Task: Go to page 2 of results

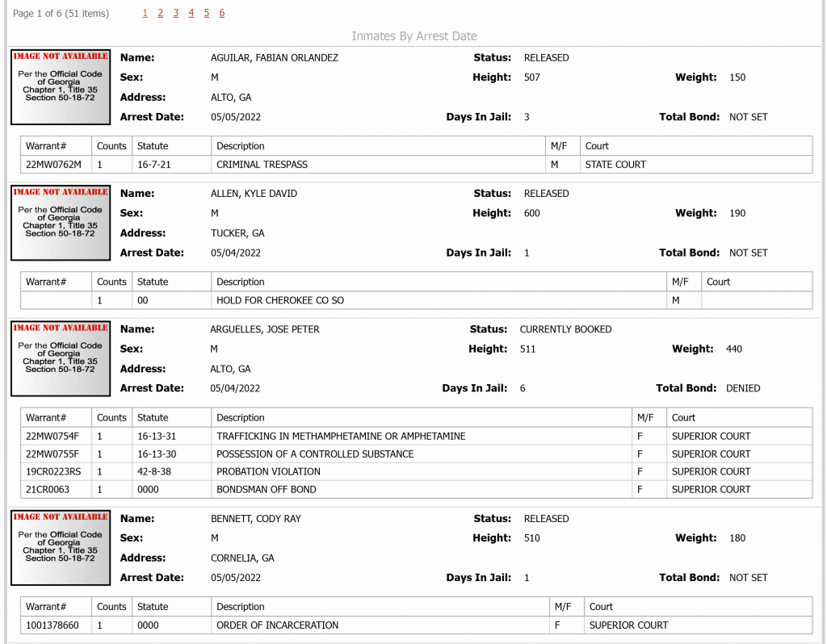Action: point(161,13)
